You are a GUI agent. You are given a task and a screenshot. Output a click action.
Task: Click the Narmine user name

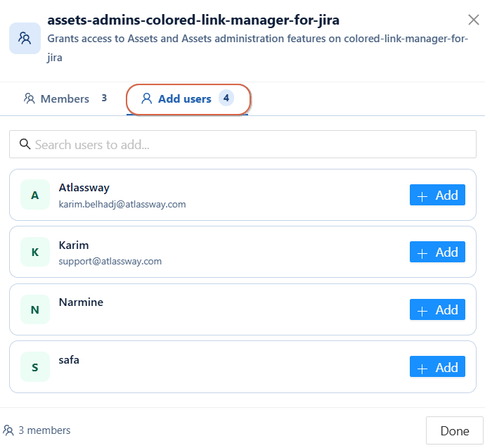tap(81, 302)
